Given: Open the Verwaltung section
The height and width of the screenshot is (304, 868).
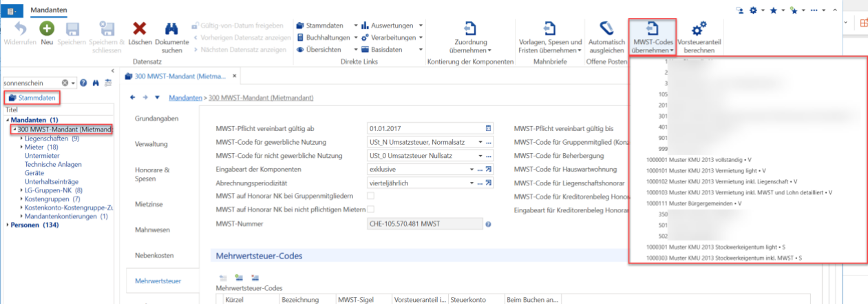Looking at the screenshot, I should tap(152, 144).
